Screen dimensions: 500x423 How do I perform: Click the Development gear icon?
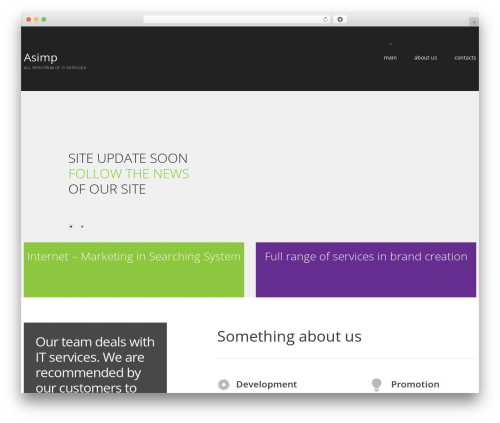click(224, 384)
